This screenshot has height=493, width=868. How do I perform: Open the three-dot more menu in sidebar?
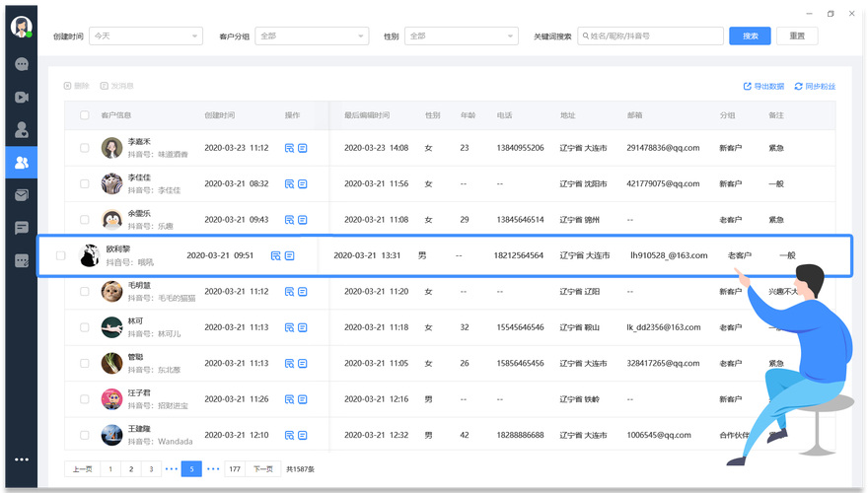pyautogui.click(x=22, y=459)
